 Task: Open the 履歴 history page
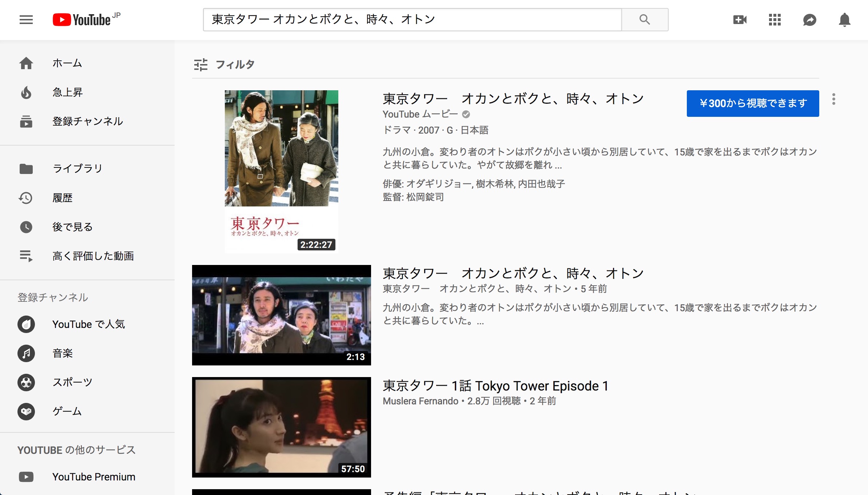63,198
